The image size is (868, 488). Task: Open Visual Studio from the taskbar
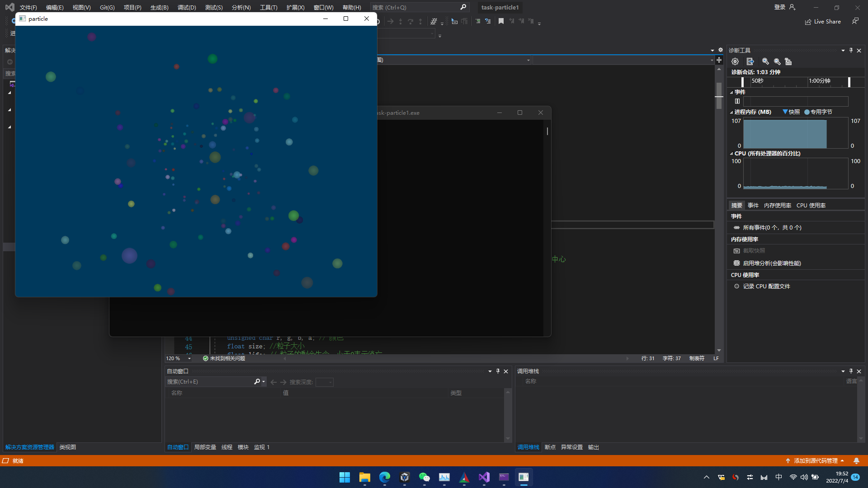point(484,477)
